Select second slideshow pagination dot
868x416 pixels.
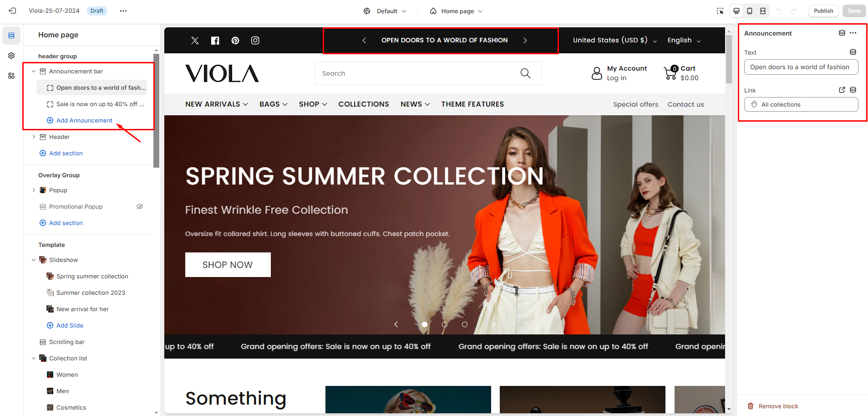click(445, 324)
